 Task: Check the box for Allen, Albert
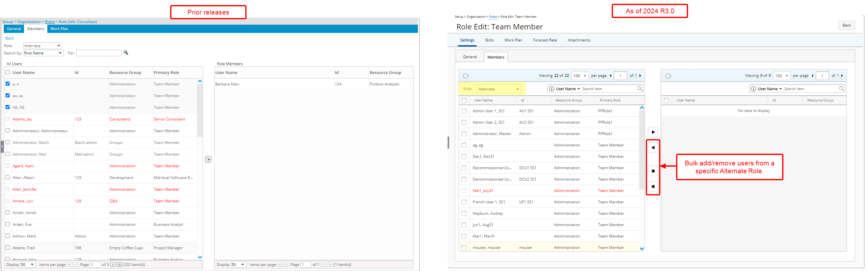(x=8, y=177)
